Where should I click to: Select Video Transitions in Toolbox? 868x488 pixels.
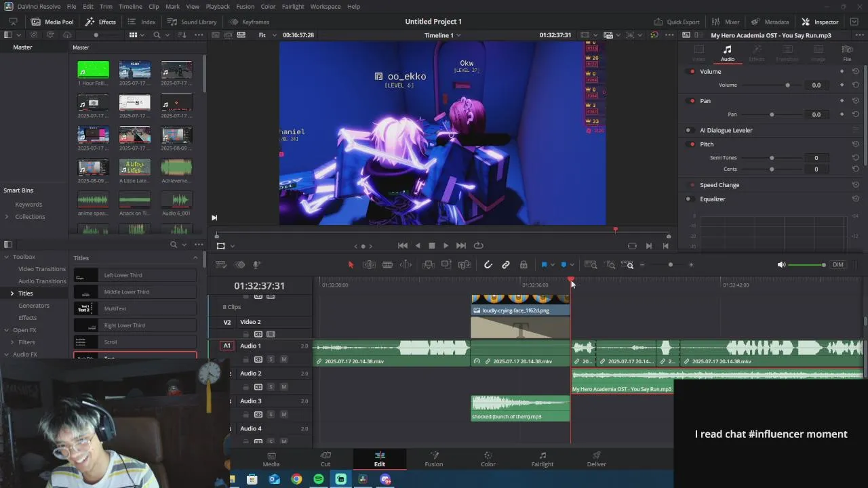coord(42,269)
